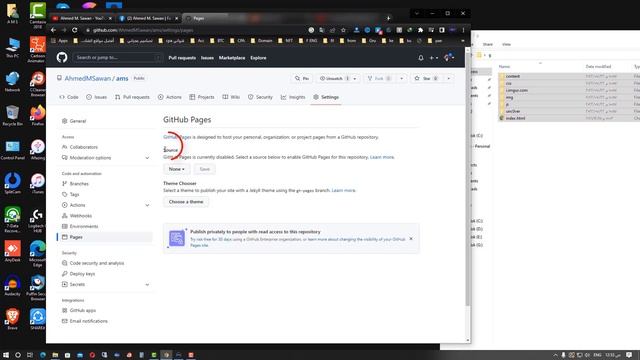The image size is (640, 360).
Task: Launch the Brave desktop shortcut
Action: point(12,319)
